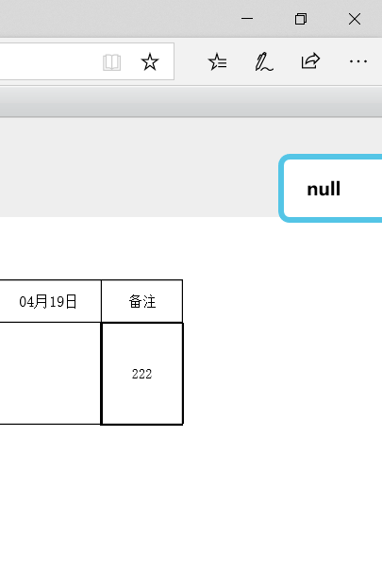Open Reading view book icon
Viewport: 382px width, 588px height.
[111, 62]
